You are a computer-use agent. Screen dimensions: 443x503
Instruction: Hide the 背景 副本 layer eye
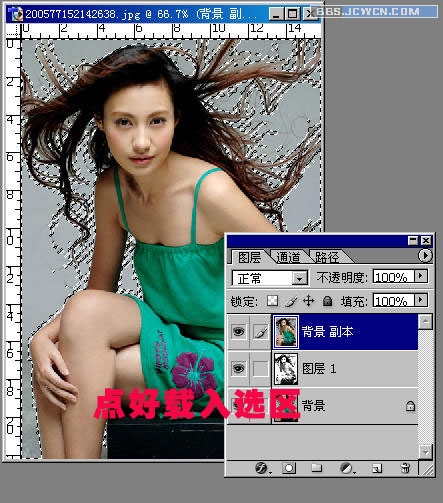coord(238,332)
